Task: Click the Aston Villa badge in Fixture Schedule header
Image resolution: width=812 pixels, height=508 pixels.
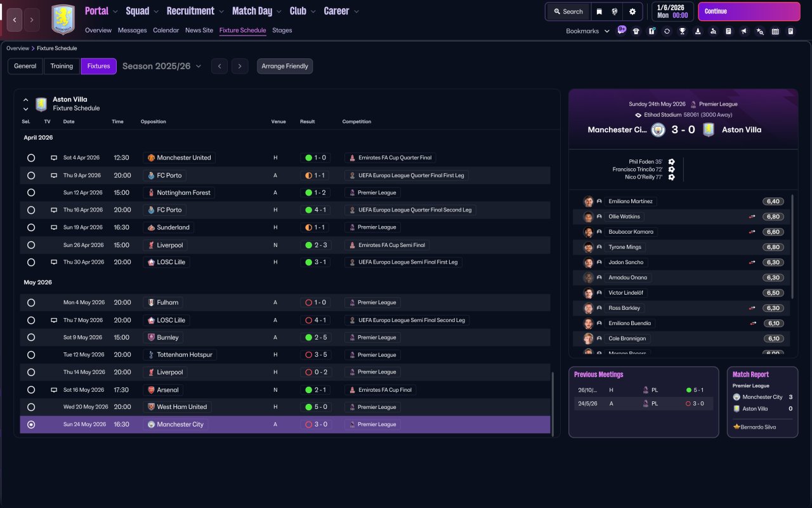Action: point(41,104)
